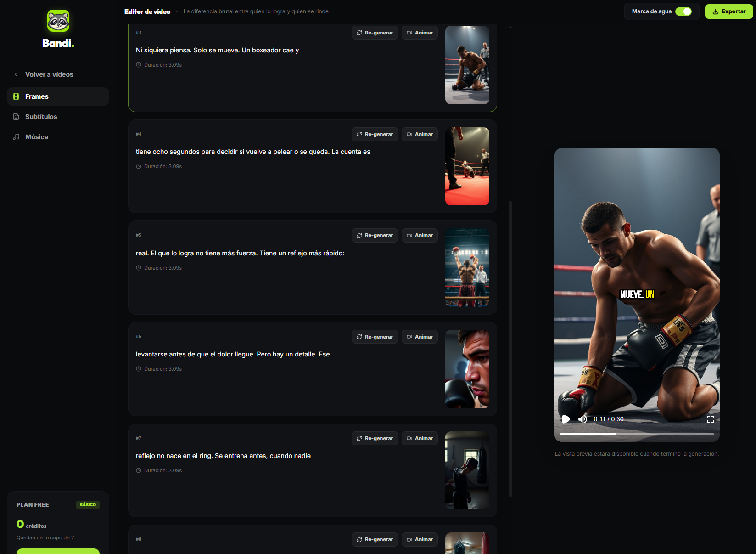Re-generate frame #3 image
756x554 pixels.
[375, 33]
